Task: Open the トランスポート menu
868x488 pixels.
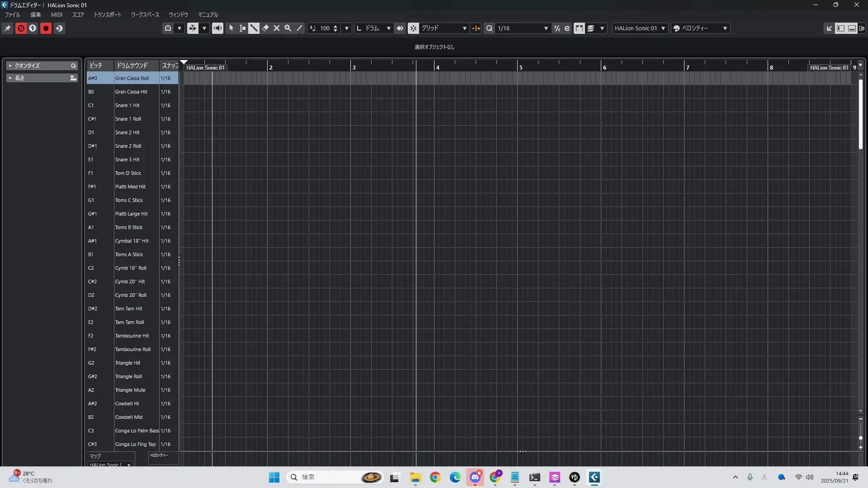Action: [108, 14]
